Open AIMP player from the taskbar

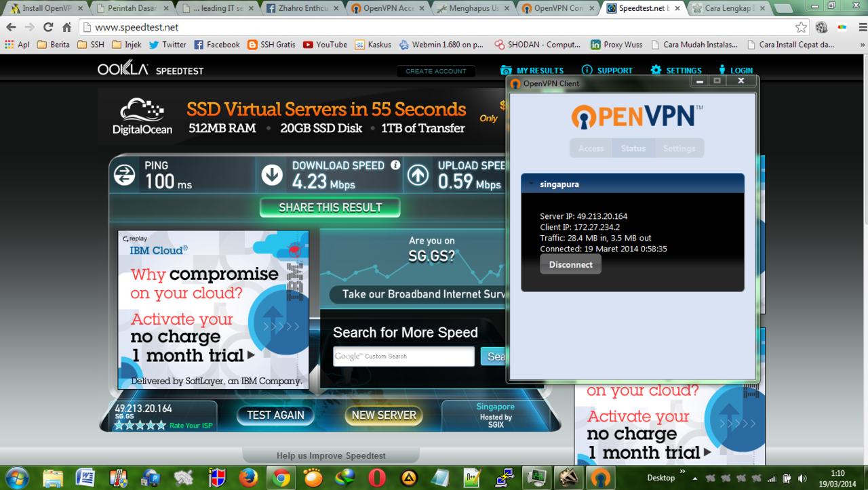(409, 478)
